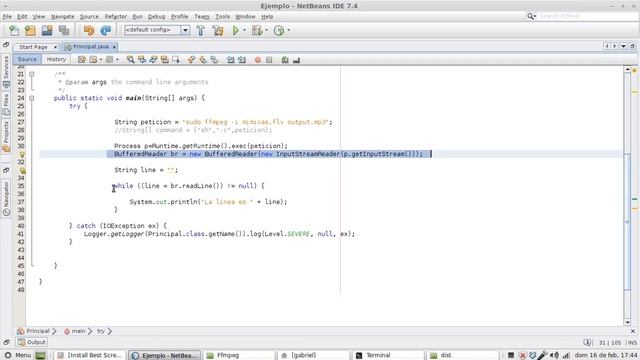Run the project with green play icon

point(236,30)
